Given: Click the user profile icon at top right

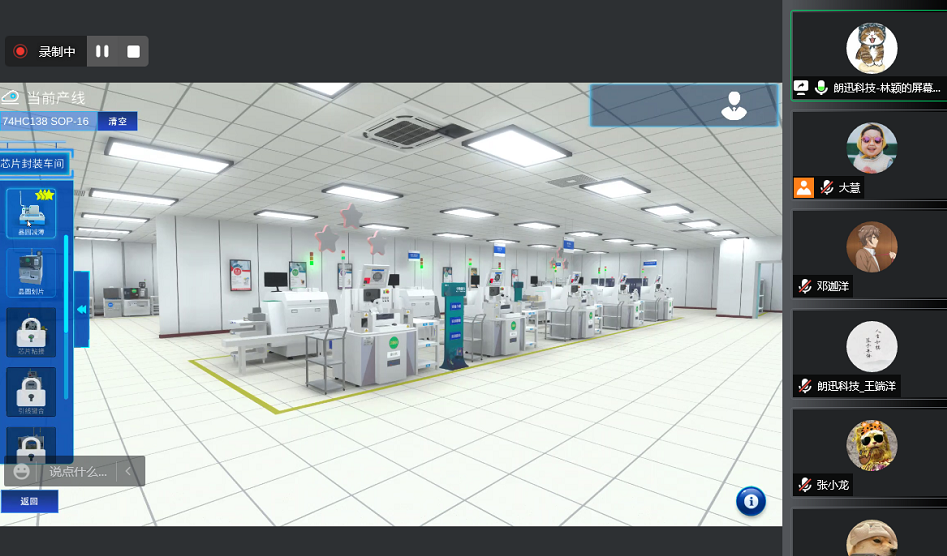Looking at the screenshot, I should coord(734,105).
